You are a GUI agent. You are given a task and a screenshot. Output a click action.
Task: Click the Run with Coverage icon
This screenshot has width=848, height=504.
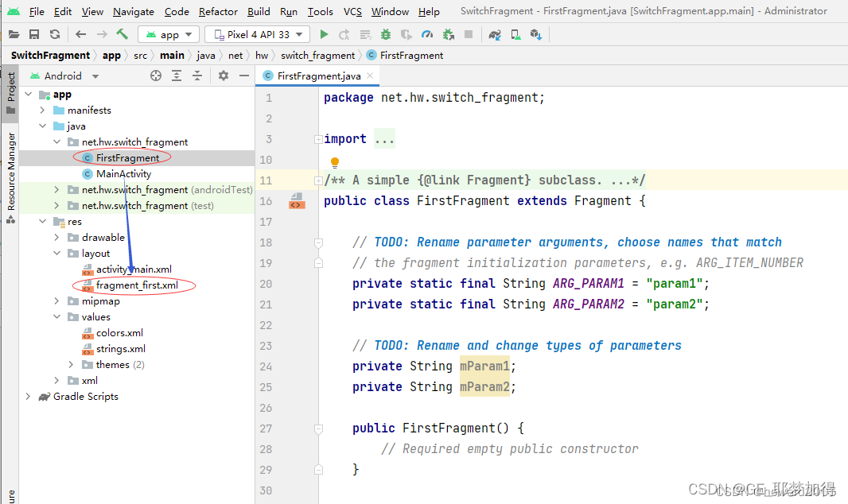(406, 34)
